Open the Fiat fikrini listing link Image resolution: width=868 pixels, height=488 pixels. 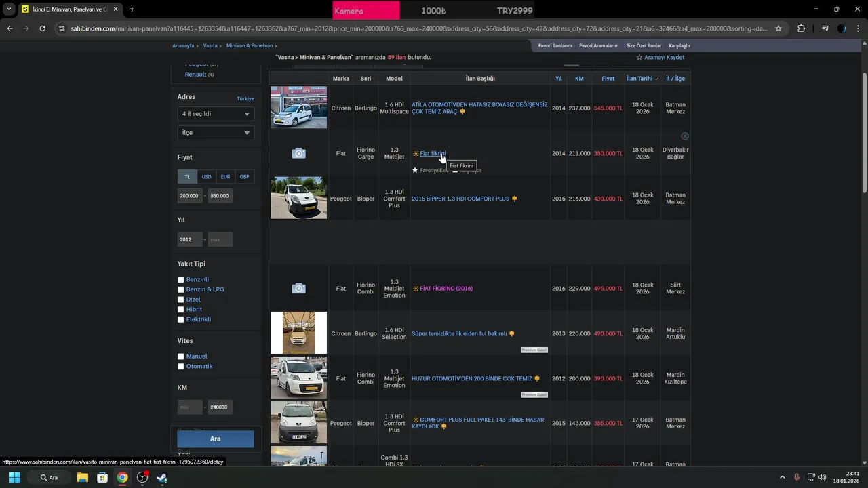(433, 154)
